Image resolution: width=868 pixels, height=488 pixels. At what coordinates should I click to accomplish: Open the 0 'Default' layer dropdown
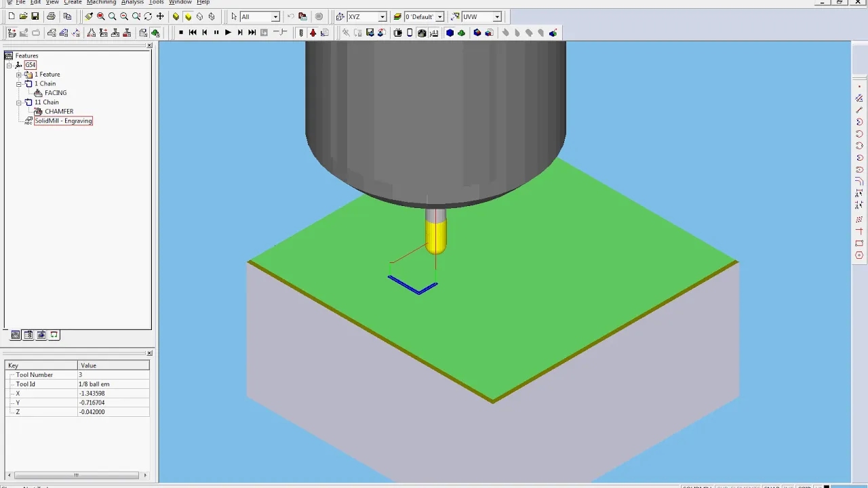coord(440,16)
